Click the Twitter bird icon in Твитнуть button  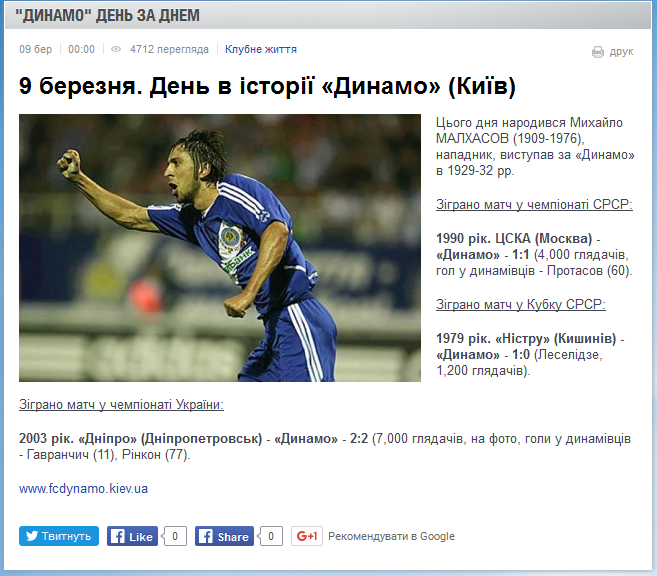[x=32, y=536]
